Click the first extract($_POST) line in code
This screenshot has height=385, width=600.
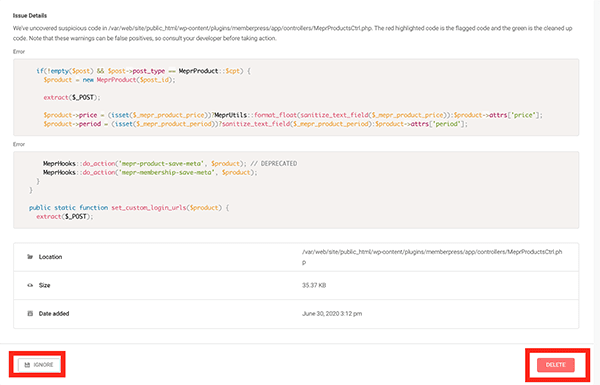point(72,97)
